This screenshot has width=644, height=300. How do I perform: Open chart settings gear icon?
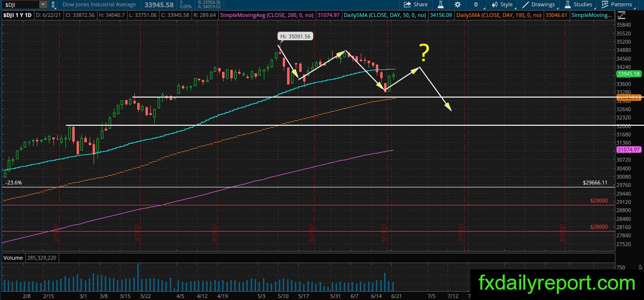point(458,4)
